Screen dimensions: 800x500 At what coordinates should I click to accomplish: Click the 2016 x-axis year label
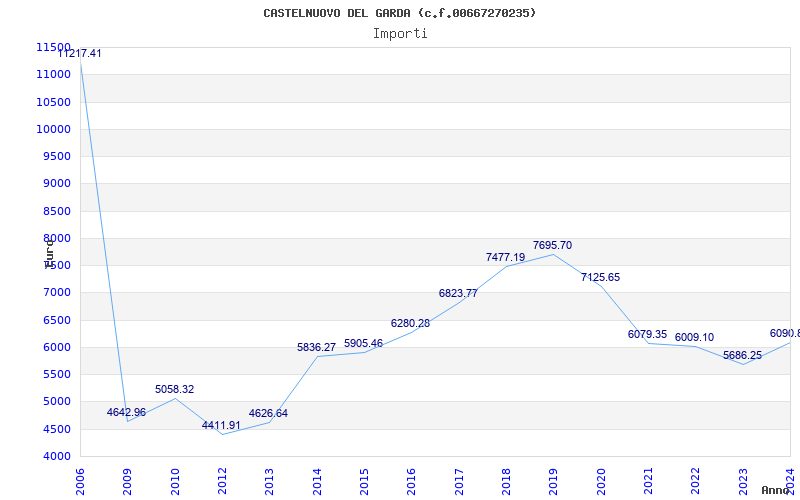(x=411, y=482)
